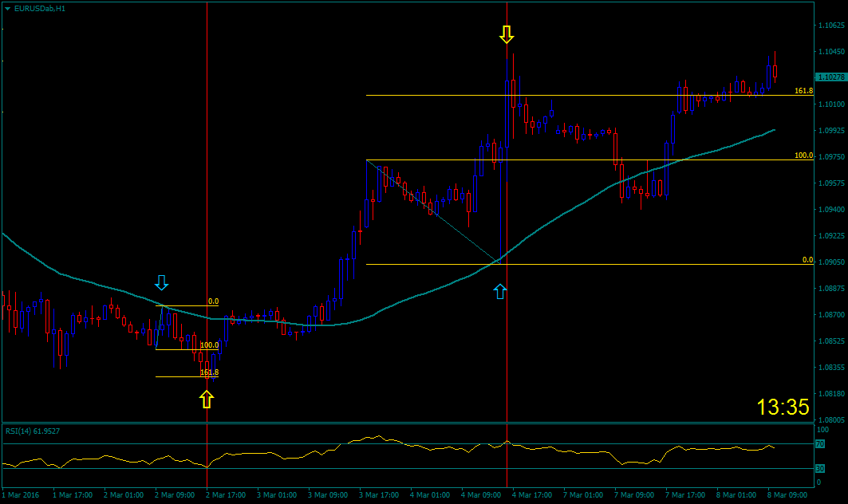The width and height of the screenshot is (848, 504).
Task: Click the RSI 30 level label
Action: tap(820, 469)
